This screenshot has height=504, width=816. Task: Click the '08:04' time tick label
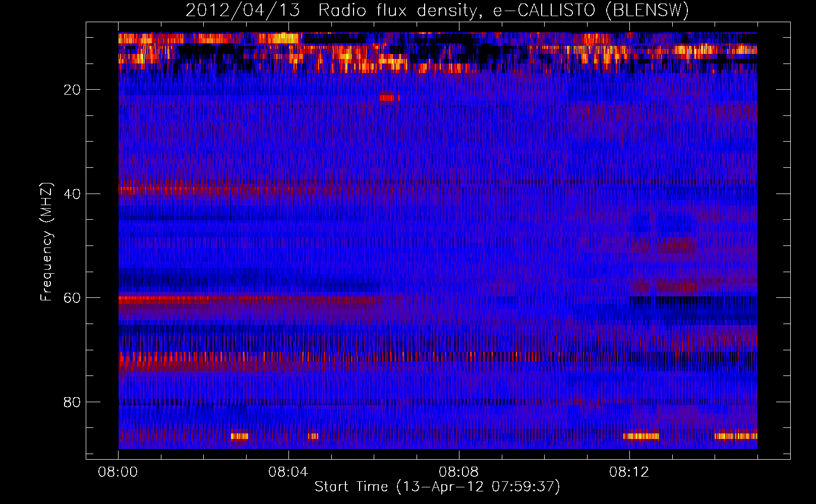pyautogui.click(x=288, y=472)
